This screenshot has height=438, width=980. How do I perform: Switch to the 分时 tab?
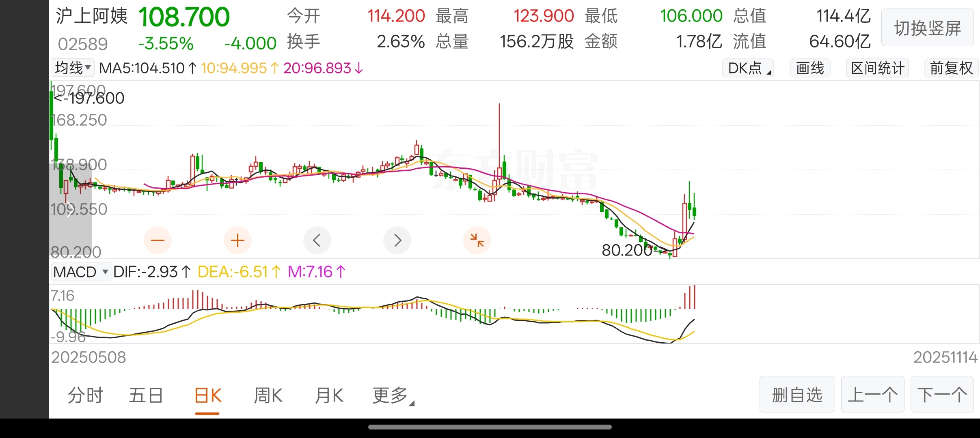(85, 395)
